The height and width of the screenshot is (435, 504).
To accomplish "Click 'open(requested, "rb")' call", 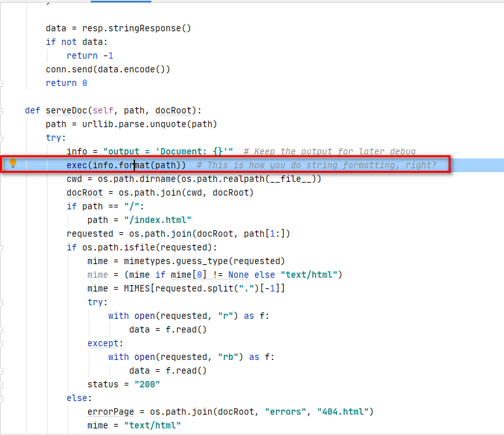I will (188, 357).
